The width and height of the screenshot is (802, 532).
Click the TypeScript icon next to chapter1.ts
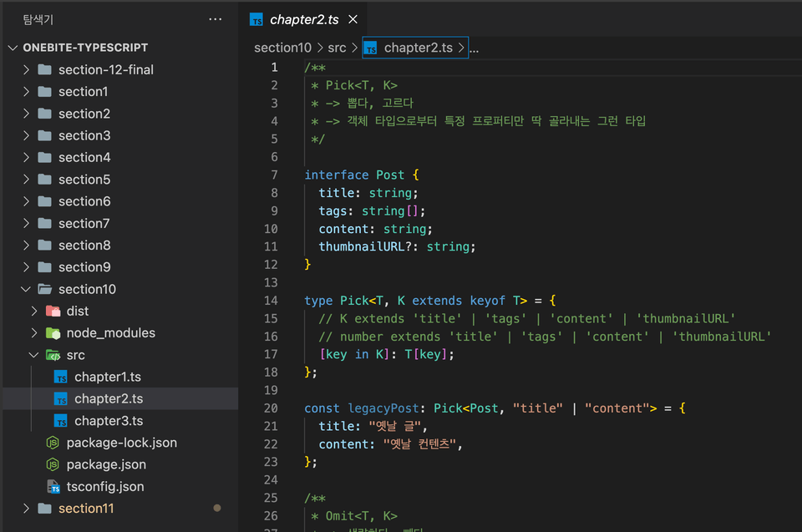click(60, 377)
